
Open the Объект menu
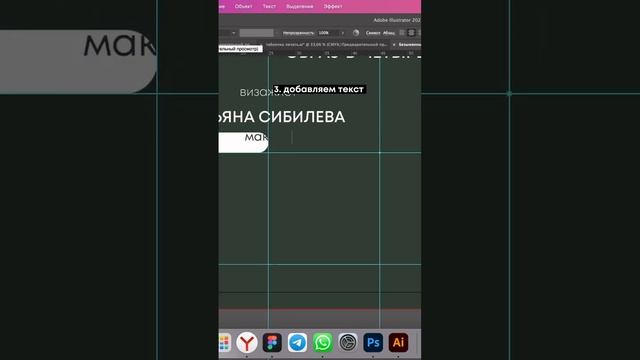coord(243,7)
